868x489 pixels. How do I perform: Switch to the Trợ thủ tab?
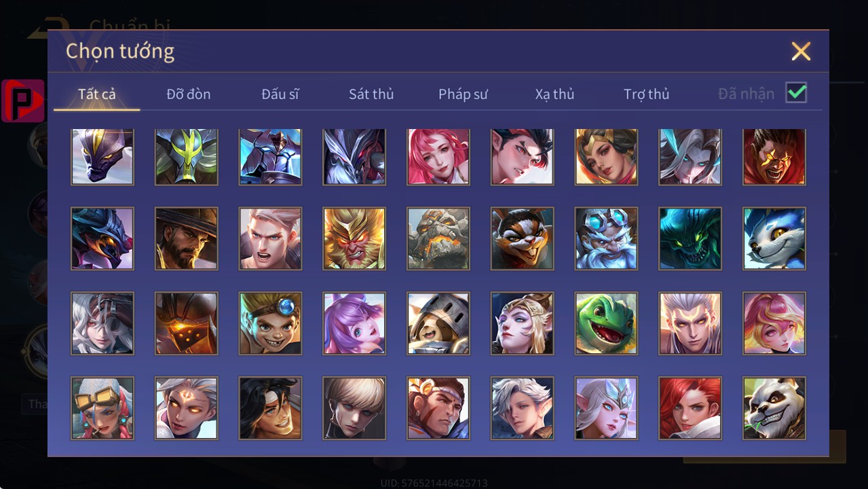[646, 94]
